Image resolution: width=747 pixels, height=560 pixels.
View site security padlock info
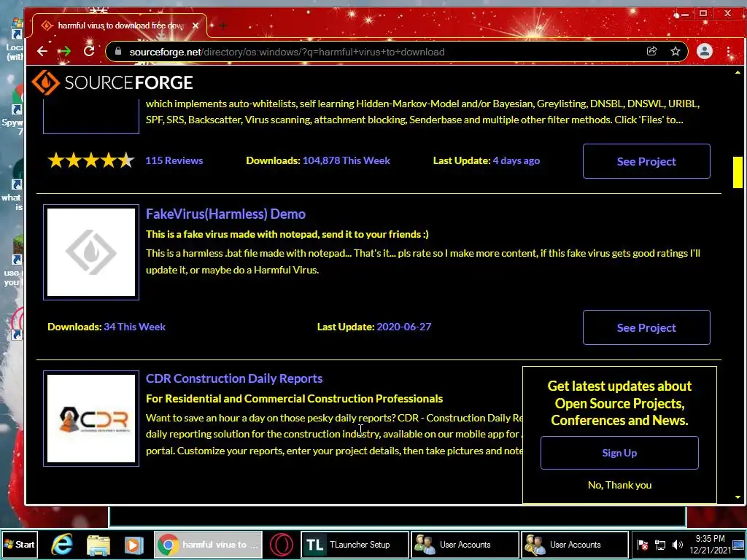[118, 52]
